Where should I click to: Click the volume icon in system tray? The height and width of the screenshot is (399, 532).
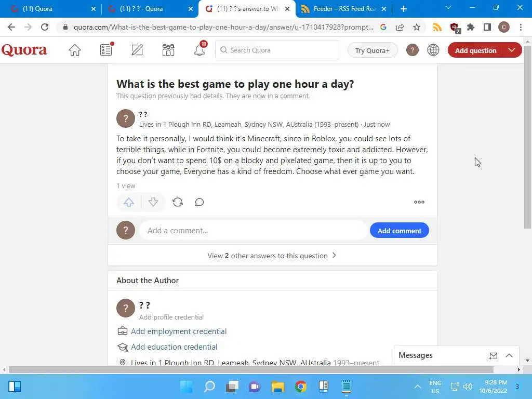click(x=468, y=387)
